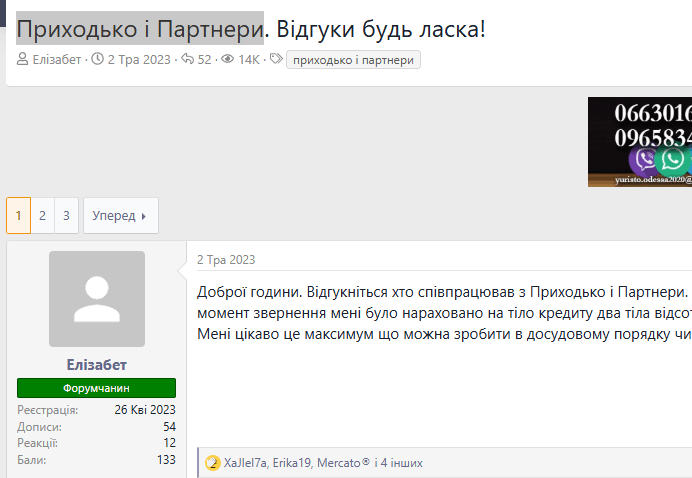Open thread author link Елізабет in header
Image resolution: width=692 pixels, height=478 pixels.
click(57, 60)
